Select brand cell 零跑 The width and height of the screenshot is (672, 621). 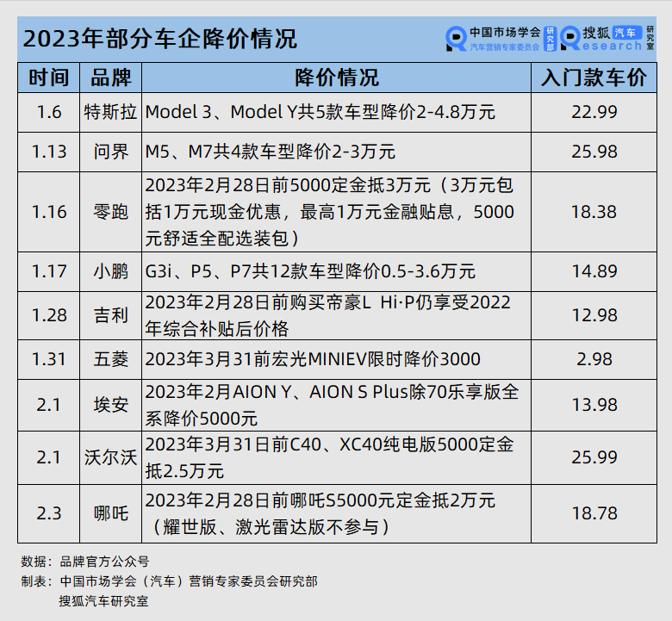tap(111, 212)
